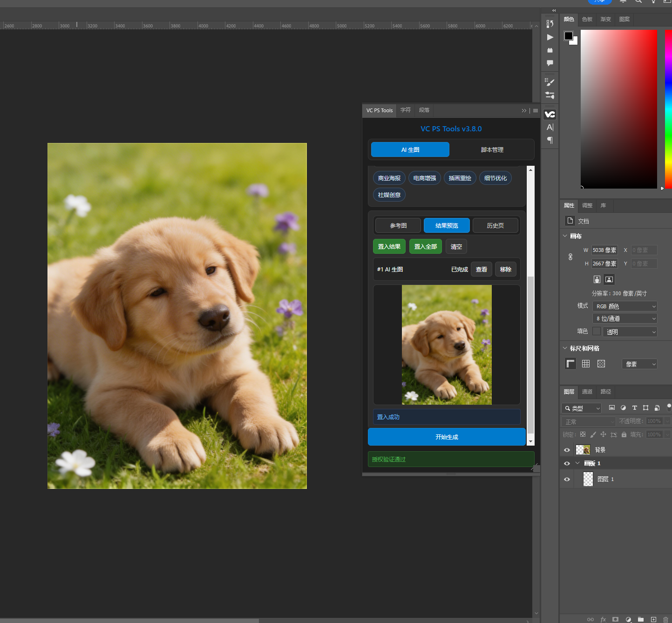Viewport: 672px width, 623px height.
Task: Click the VC plugin panel icon
Action: click(x=550, y=115)
